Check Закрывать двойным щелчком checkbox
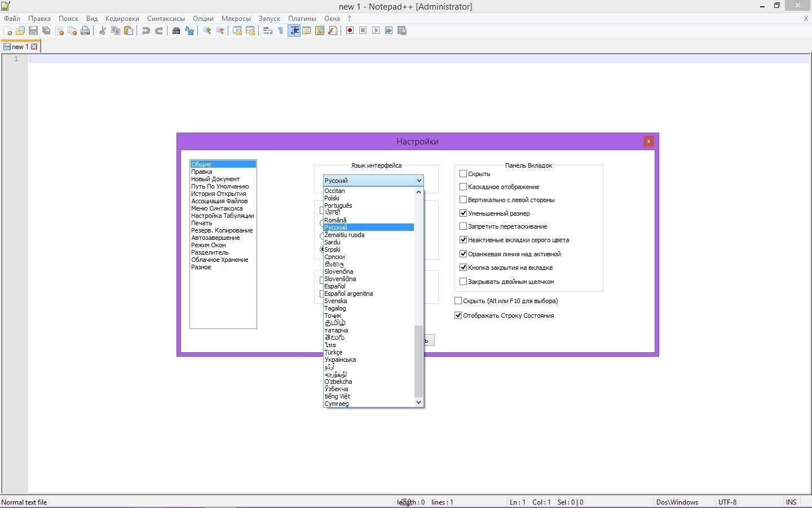 [x=464, y=282]
